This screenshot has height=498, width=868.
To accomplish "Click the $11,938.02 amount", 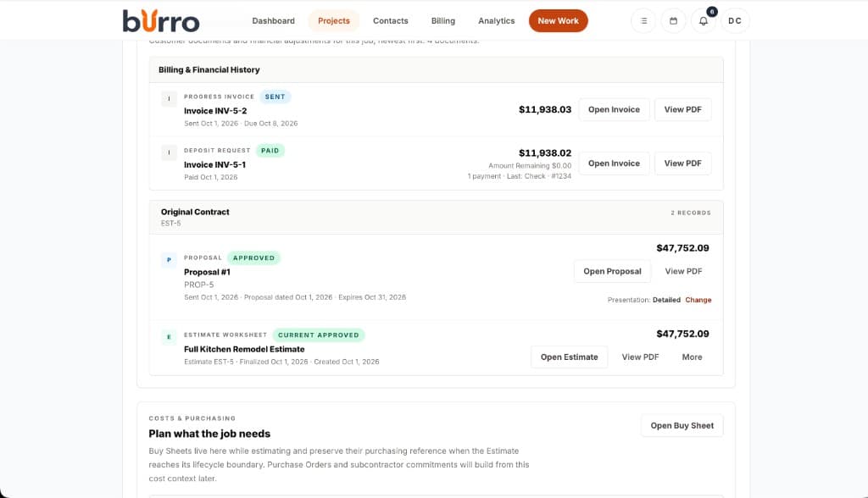I will point(545,152).
